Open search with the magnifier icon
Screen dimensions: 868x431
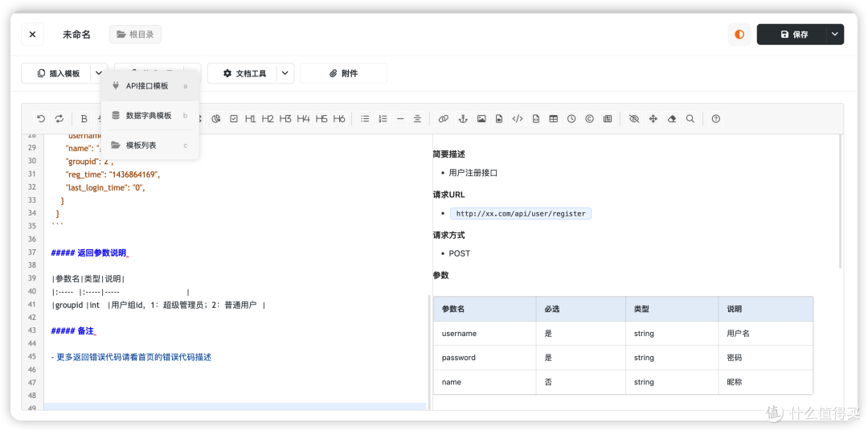click(690, 118)
